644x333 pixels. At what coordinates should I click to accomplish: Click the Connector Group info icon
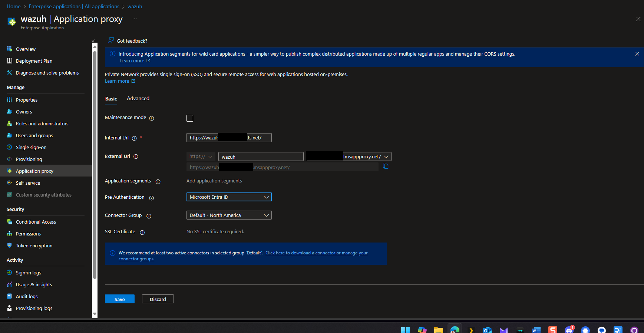[149, 216]
